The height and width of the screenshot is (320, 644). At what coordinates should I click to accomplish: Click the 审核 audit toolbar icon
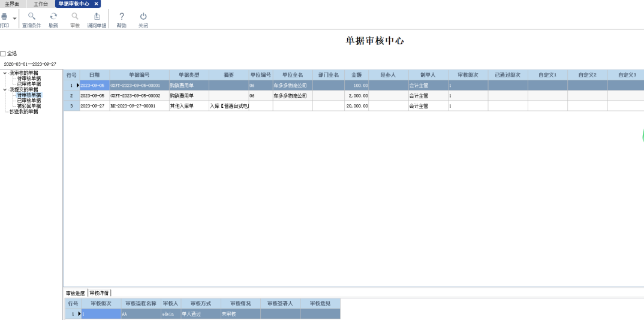[75, 17]
